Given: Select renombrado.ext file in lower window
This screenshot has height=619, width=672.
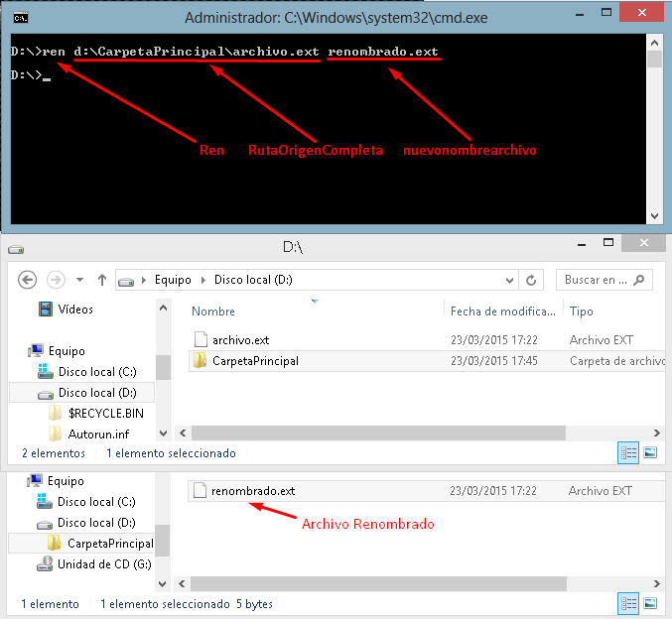Looking at the screenshot, I should tap(427, 491).
